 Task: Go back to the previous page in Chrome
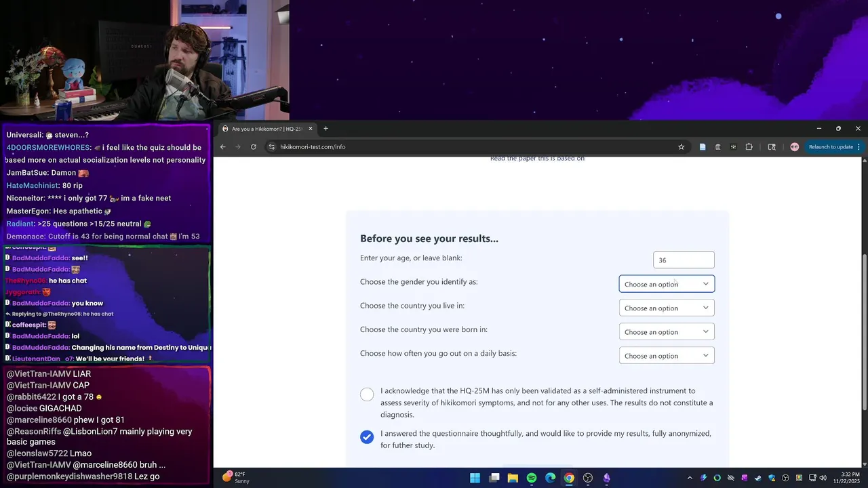coord(222,147)
